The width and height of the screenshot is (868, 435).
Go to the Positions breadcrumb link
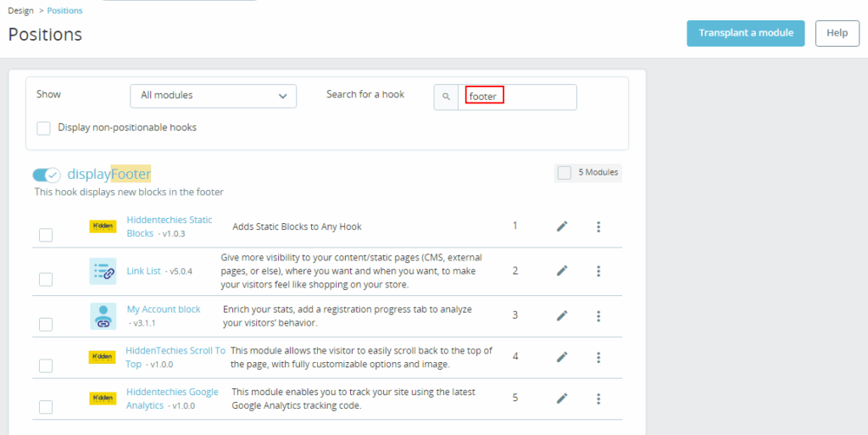point(65,10)
